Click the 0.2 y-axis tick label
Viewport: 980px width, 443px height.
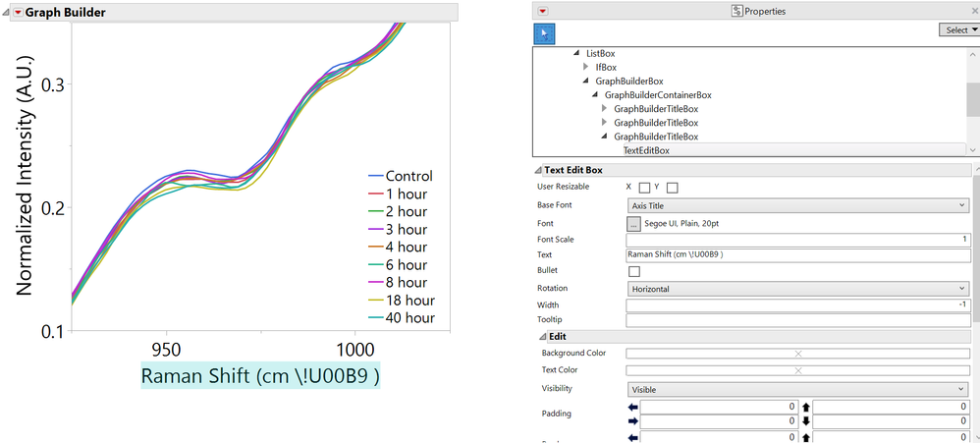point(52,207)
